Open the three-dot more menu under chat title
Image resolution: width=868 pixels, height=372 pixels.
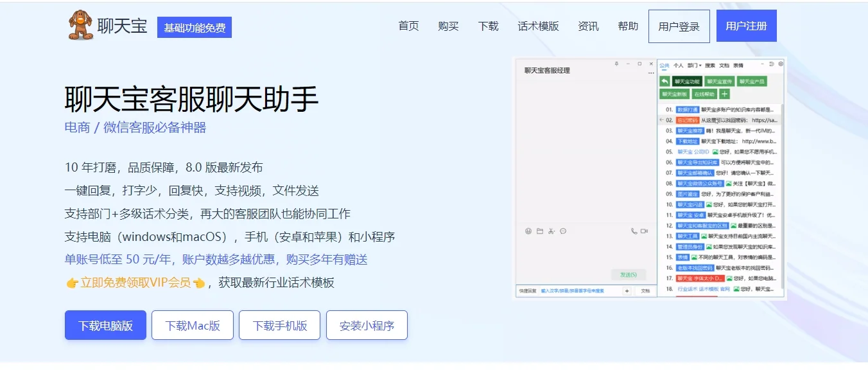651,73
